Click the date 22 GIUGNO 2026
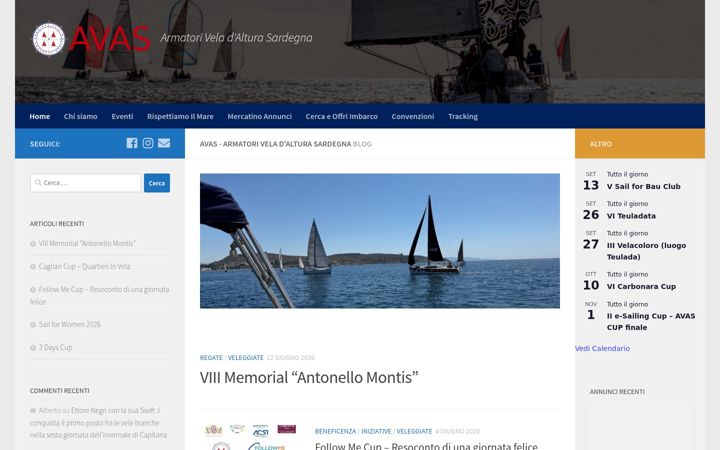The image size is (720, 450). coord(291,357)
